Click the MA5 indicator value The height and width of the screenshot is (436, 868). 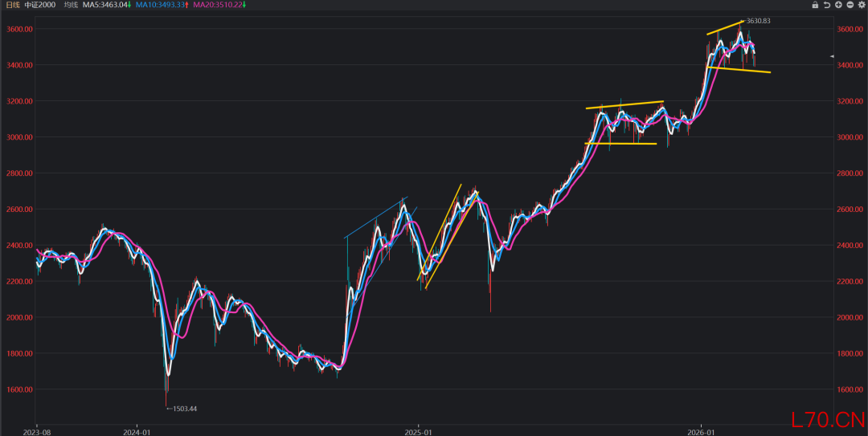108,5
